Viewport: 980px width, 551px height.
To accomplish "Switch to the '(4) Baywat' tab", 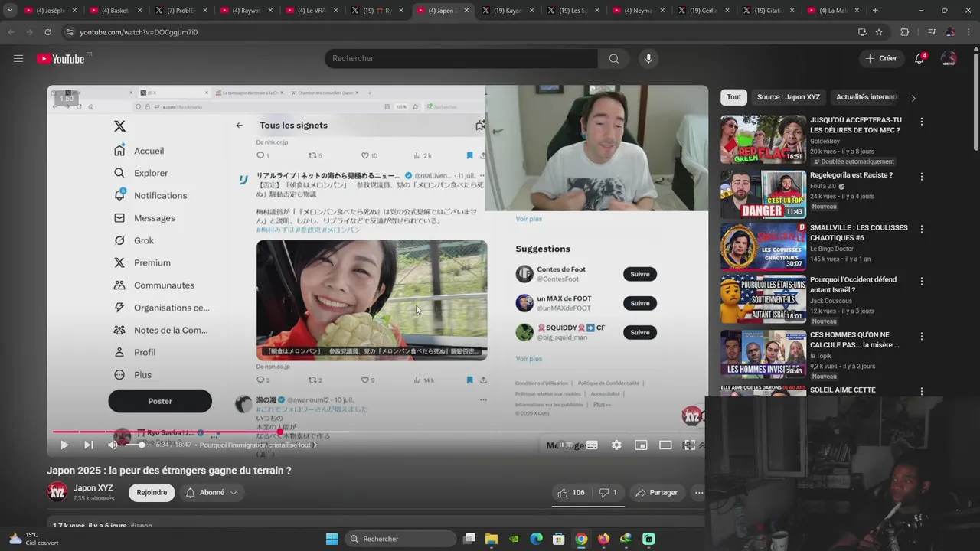I will point(247,11).
